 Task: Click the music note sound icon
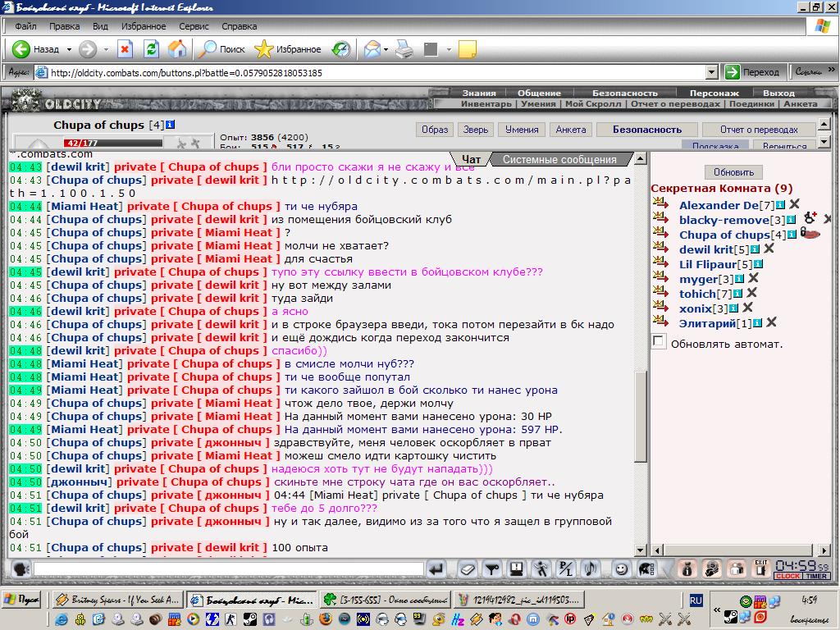tap(591, 569)
